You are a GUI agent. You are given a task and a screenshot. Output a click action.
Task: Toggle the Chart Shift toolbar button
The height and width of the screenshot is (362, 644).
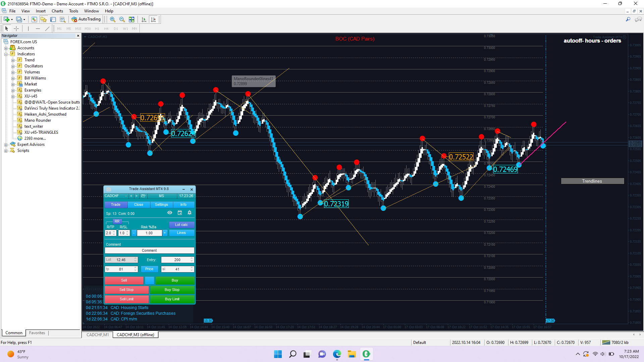[x=153, y=19]
